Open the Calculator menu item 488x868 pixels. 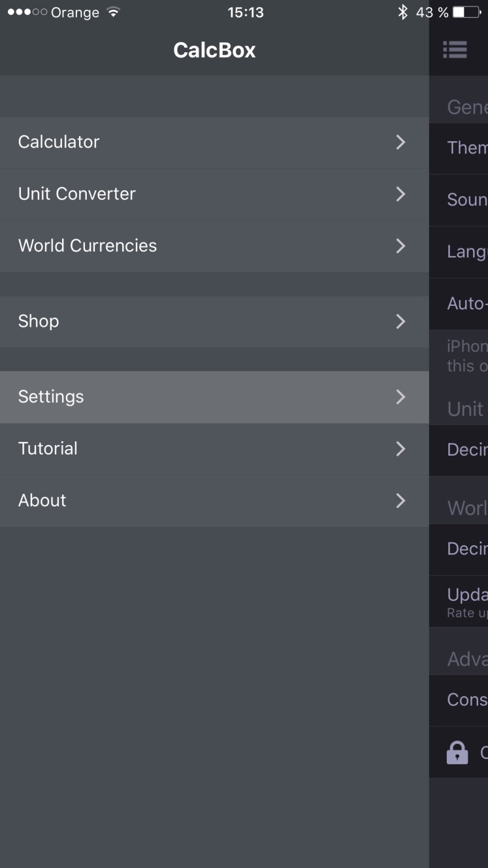point(214,142)
